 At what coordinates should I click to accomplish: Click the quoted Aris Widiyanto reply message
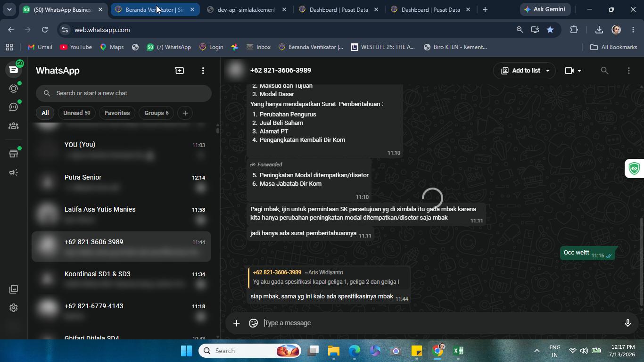click(x=329, y=277)
